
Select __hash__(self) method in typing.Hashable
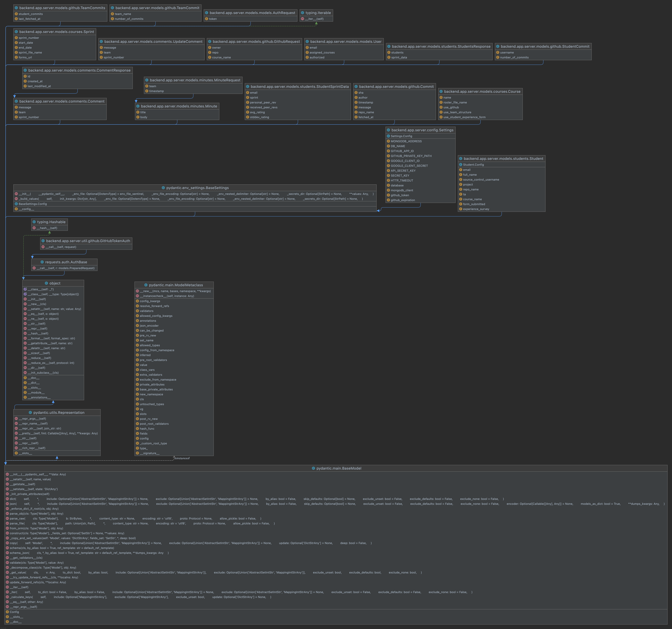click(x=47, y=228)
